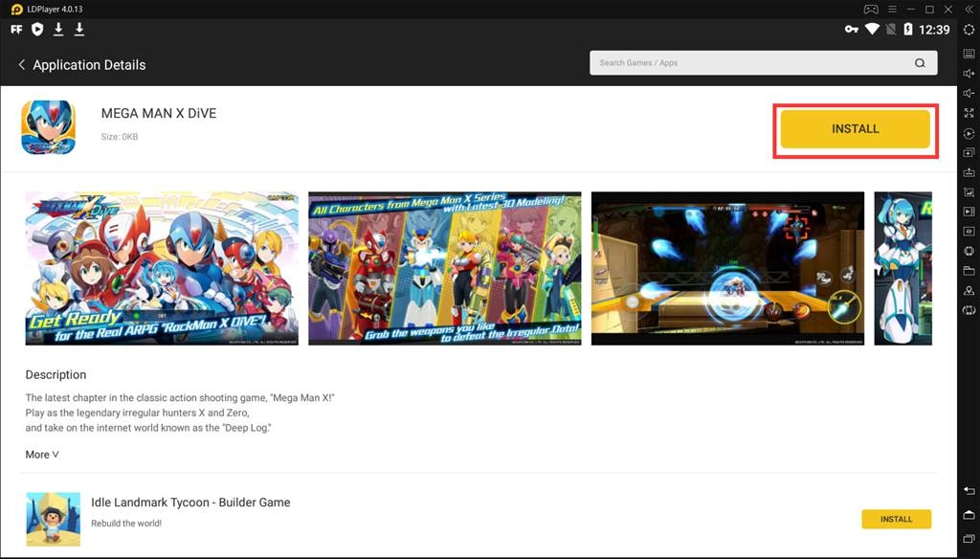
Task: Click the Size: 0KB label
Action: (120, 136)
